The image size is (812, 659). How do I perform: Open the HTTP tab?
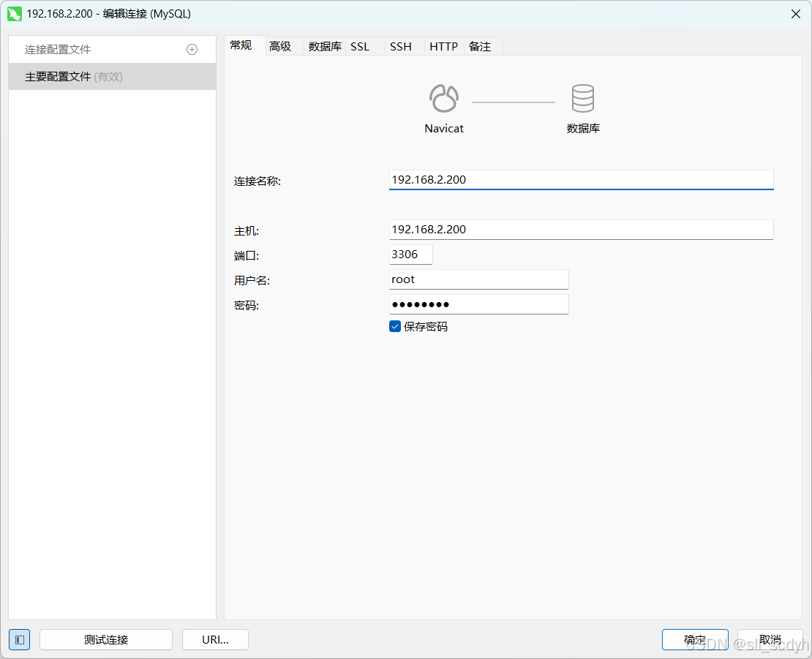[x=444, y=47]
